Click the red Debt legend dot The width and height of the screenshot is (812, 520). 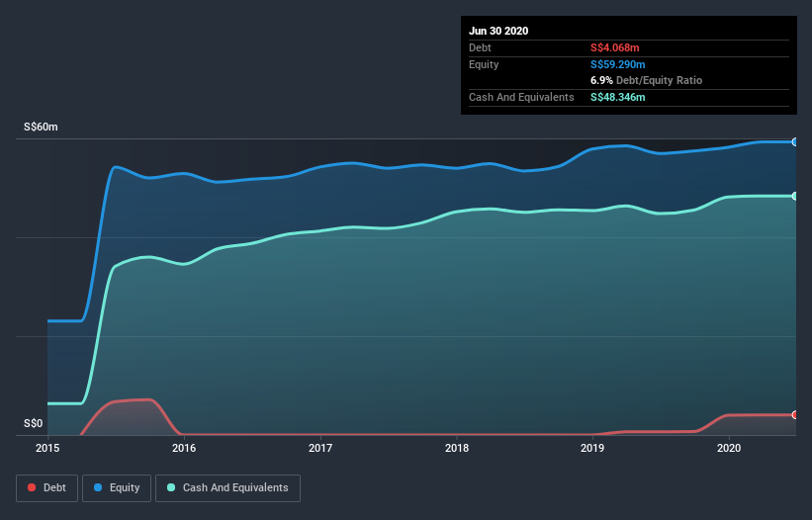pos(32,487)
